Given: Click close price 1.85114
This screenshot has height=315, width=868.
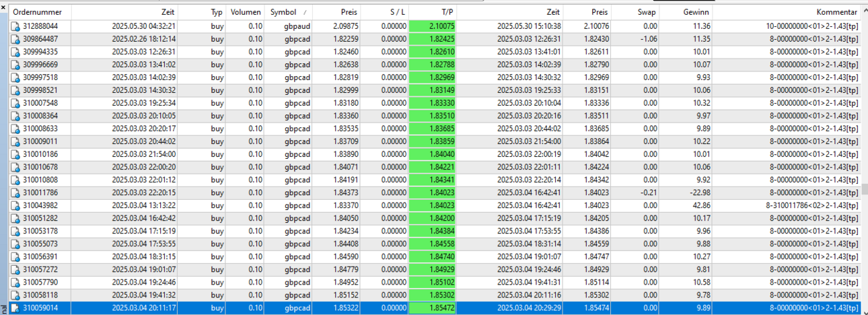Looking at the screenshot, I should point(595,282).
